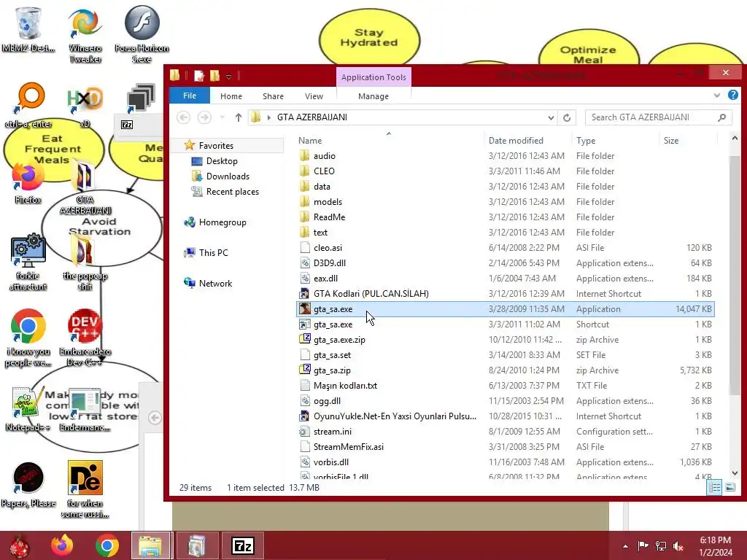747x560 pixels.
Task: Select Recent places in navigation pane
Action: click(233, 192)
